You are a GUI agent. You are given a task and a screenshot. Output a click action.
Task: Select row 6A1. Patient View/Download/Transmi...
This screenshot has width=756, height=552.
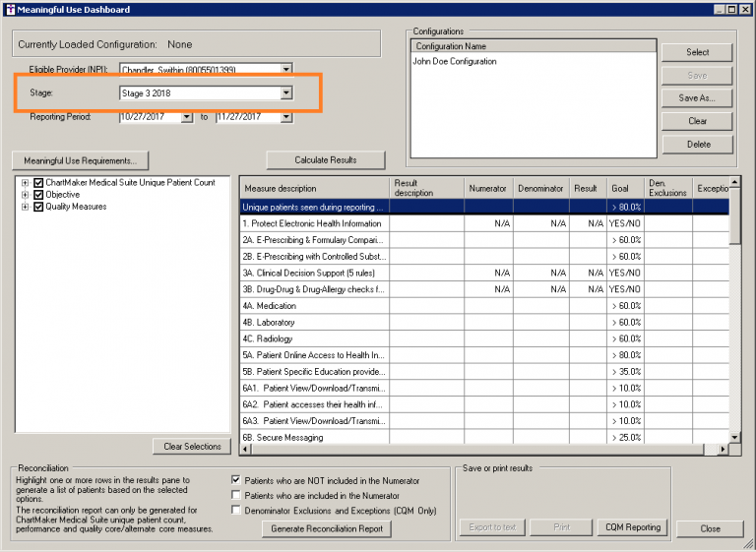(x=484, y=388)
